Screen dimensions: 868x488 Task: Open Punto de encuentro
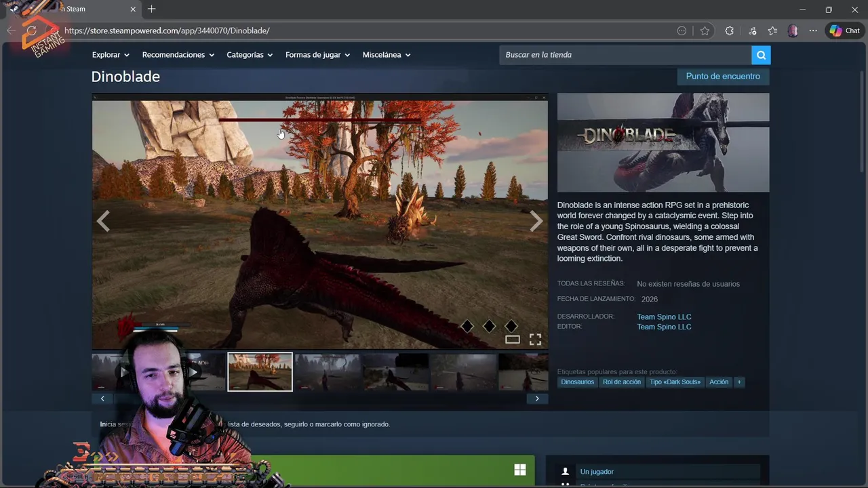(x=723, y=76)
